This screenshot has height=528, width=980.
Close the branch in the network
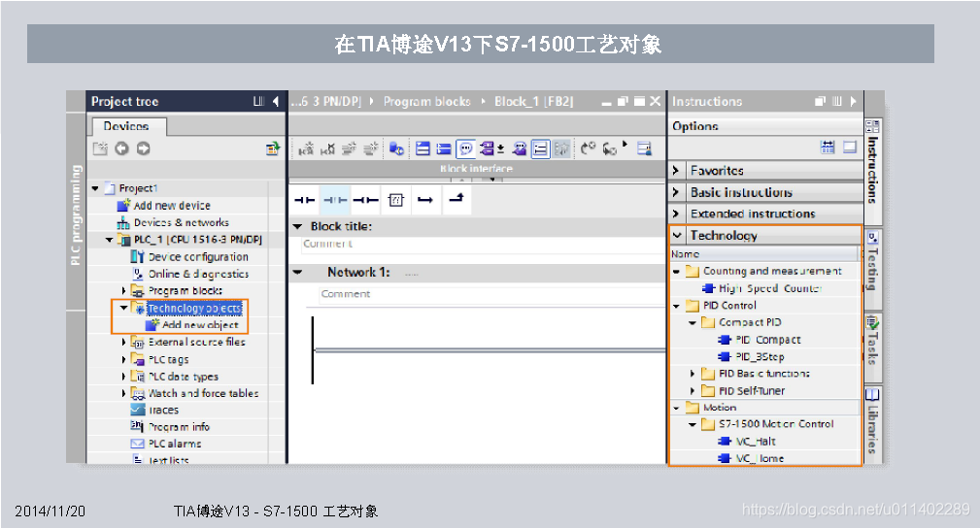tap(456, 198)
